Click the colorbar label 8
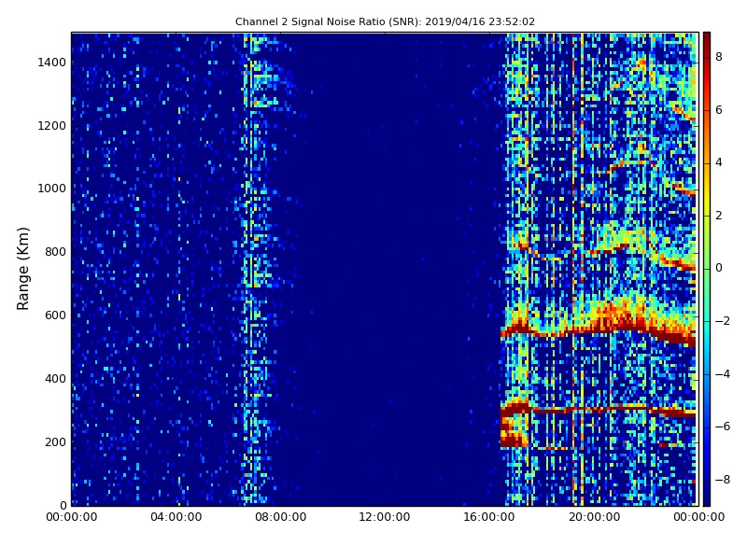 click(x=719, y=57)
